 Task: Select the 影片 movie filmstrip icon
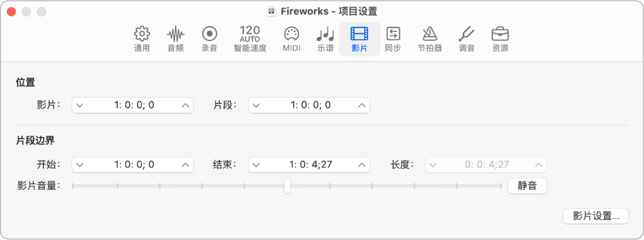tap(360, 34)
